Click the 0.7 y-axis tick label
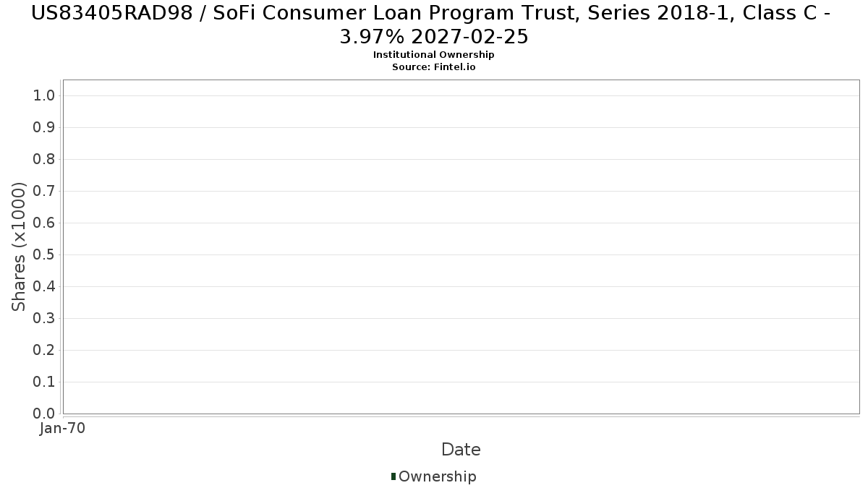Image resolution: width=868 pixels, height=488 pixels. click(44, 192)
